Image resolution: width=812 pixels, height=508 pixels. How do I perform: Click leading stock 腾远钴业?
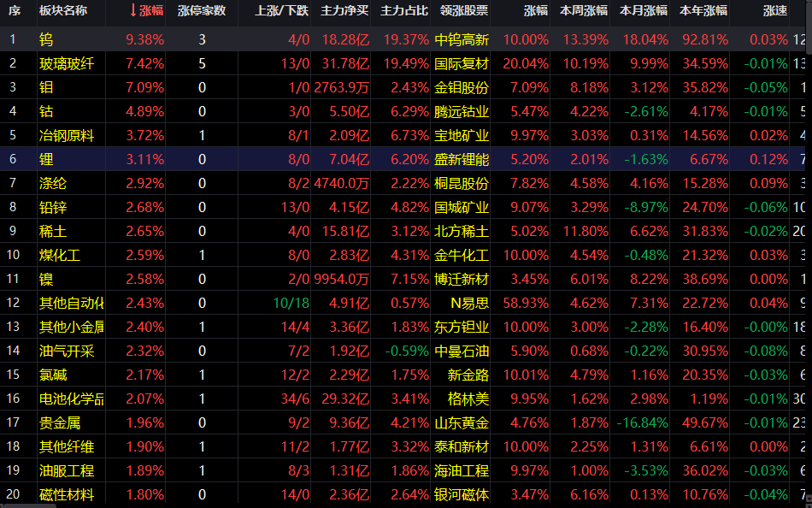[x=462, y=111]
